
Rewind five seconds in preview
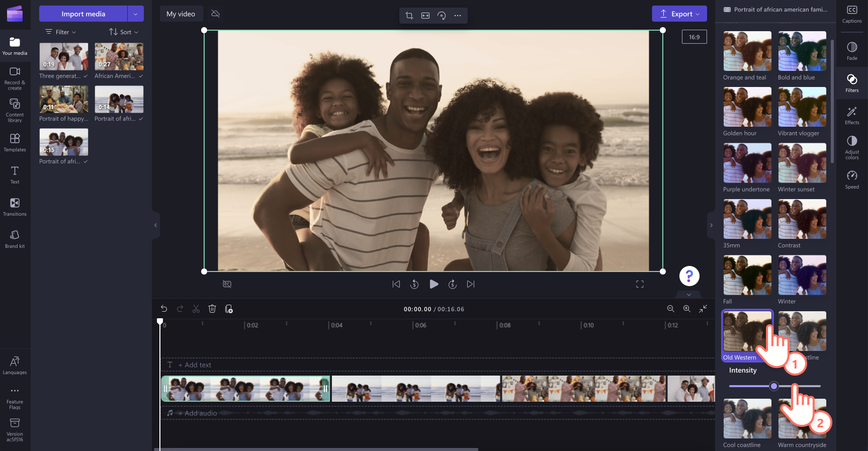pyautogui.click(x=414, y=284)
